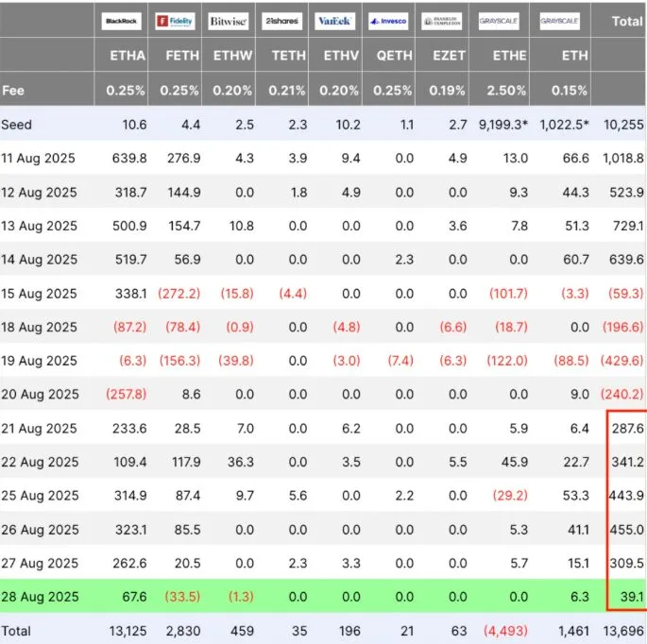
Task: Click the Fee row label
Action: pyautogui.click(x=13, y=91)
